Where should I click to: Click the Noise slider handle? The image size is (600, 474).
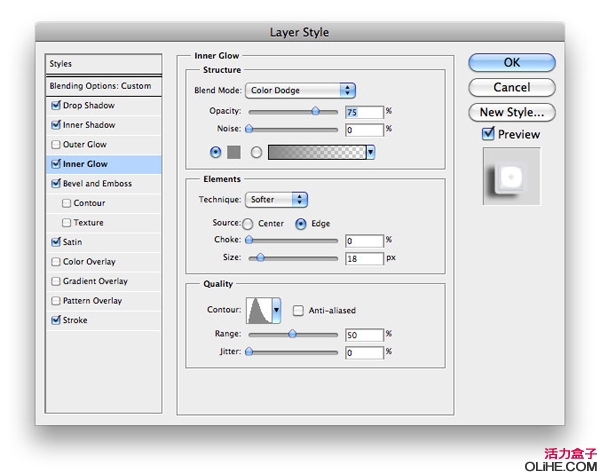click(x=249, y=129)
